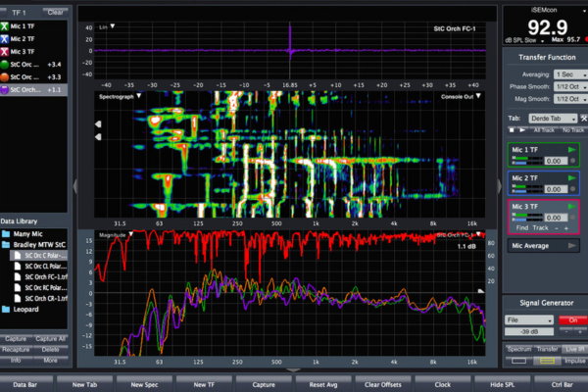Click the file icon of StC Orc RC Polar
The height and width of the screenshot is (392, 588).
[x=18, y=288]
